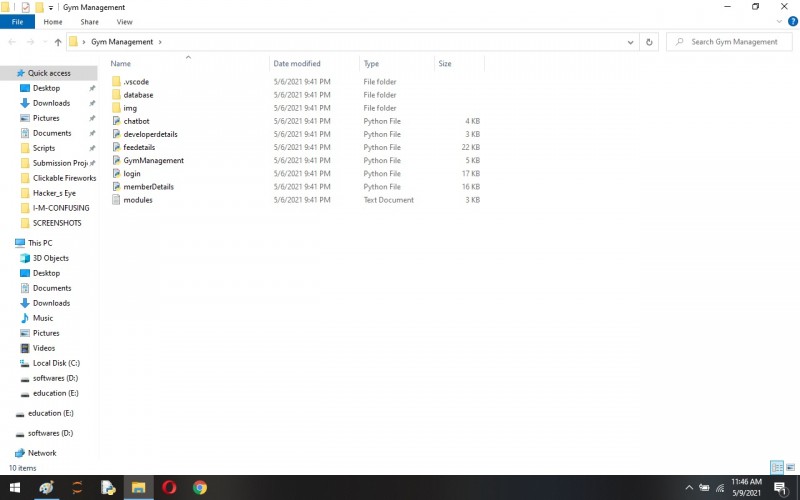Open Local Disk (C:) drive
This screenshot has width=800, height=500.
pyautogui.click(x=56, y=363)
